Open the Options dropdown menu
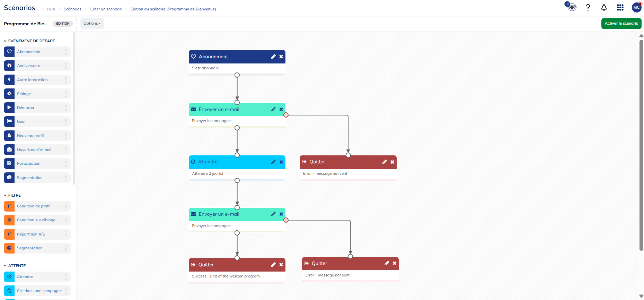Image resolution: width=644 pixels, height=300 pixels. 92,24
